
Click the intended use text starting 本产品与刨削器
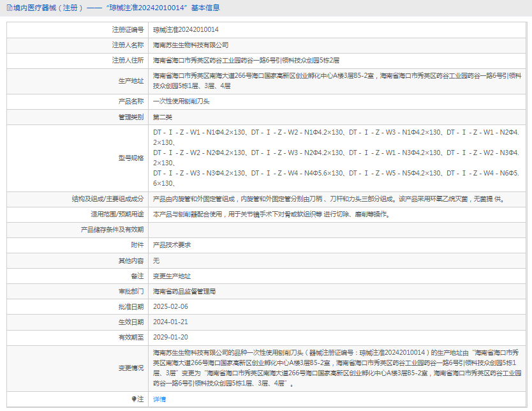pos(272,214)
